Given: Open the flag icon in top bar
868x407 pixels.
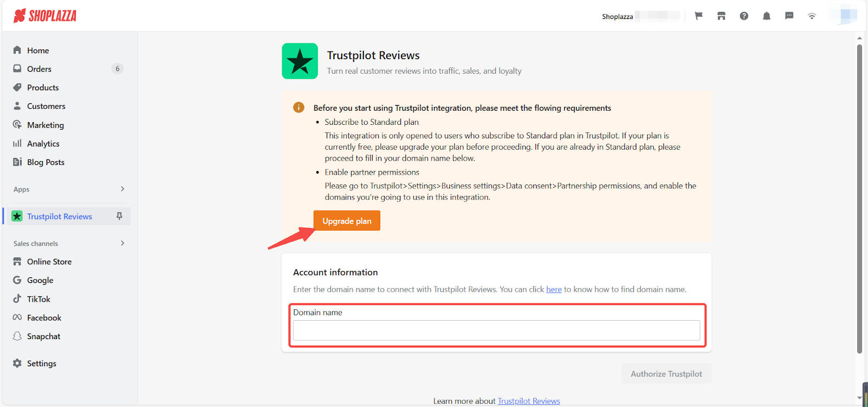Looking at the screenshot, I should (699, 16).
